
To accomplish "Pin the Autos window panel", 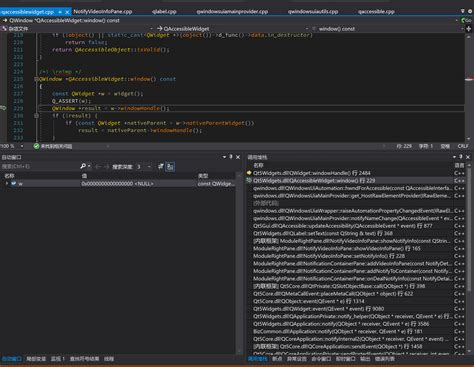I will tap(231, 157).
